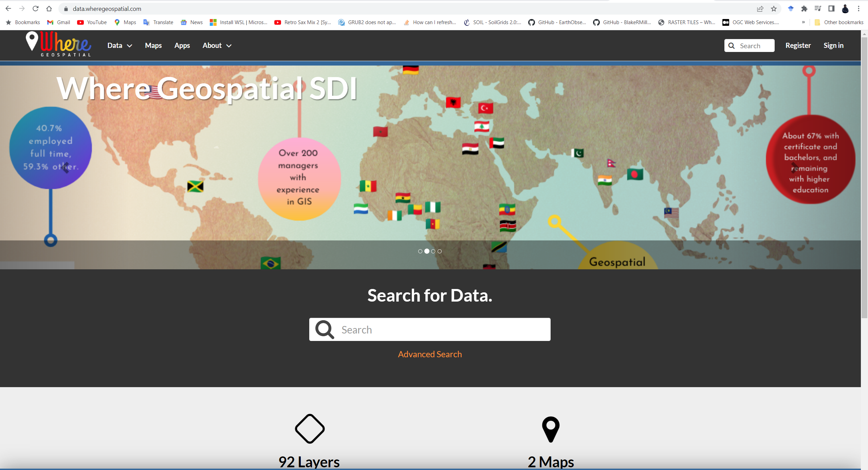
Task: Open the Apps navigation item
Action: point(182,46)
